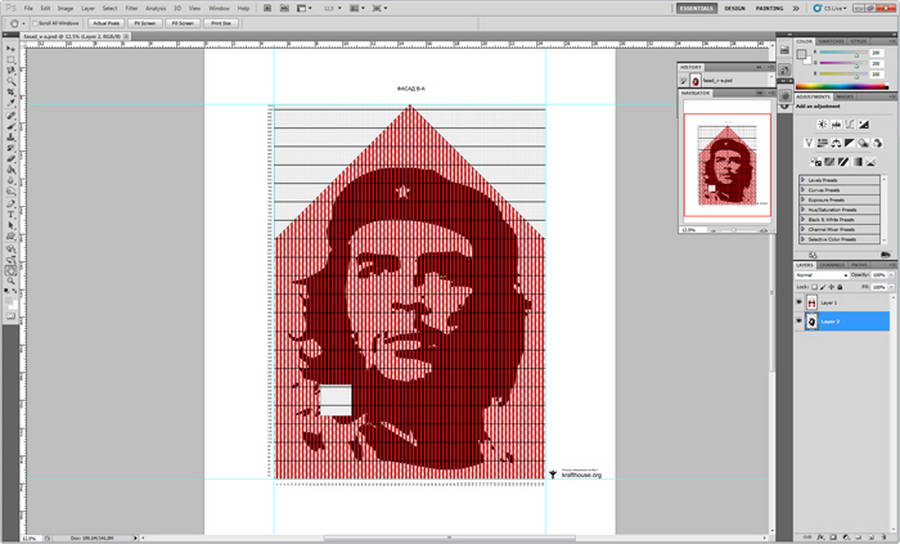Toggle lock position in Layers panel

831,287
